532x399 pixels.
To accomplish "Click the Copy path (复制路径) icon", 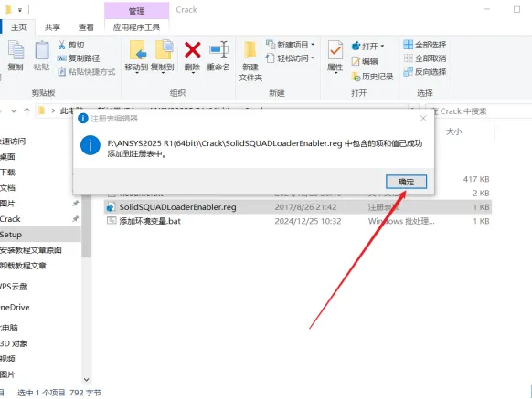I will (x=61, y=58).
